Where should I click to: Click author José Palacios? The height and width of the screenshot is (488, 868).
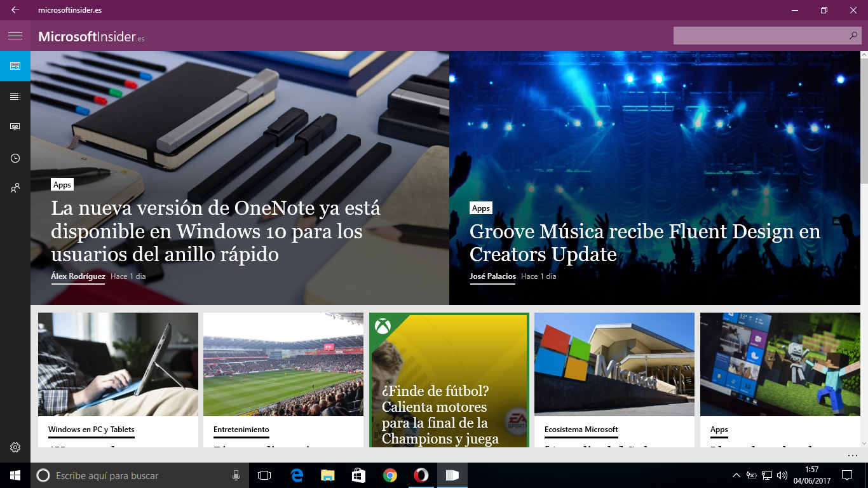pyautogui.click(x=492, y=276)
